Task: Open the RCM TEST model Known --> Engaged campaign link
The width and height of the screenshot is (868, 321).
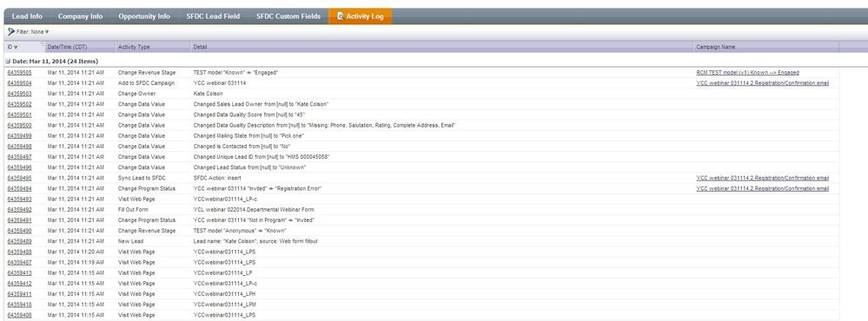Action: (x=747, y=72)
